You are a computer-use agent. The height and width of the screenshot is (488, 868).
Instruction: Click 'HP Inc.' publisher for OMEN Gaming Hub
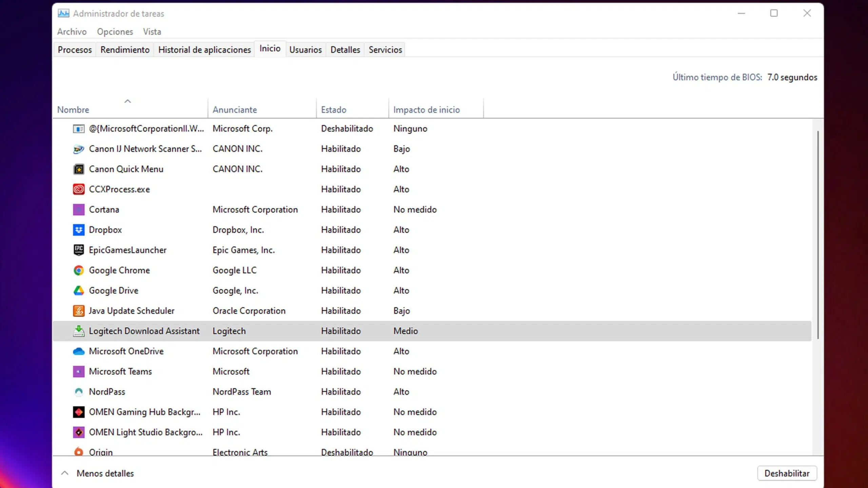pyautogui.click(x=226, y=412)
